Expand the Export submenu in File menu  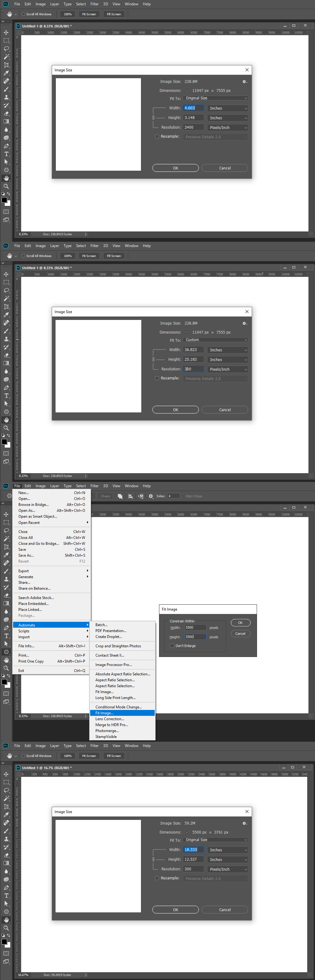coord(51,571)
